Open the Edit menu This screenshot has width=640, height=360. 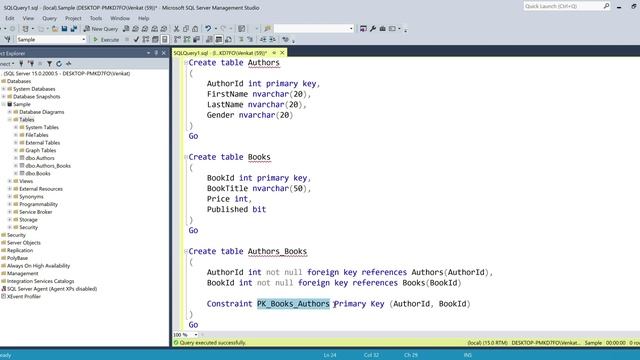(x=10, y=18)
